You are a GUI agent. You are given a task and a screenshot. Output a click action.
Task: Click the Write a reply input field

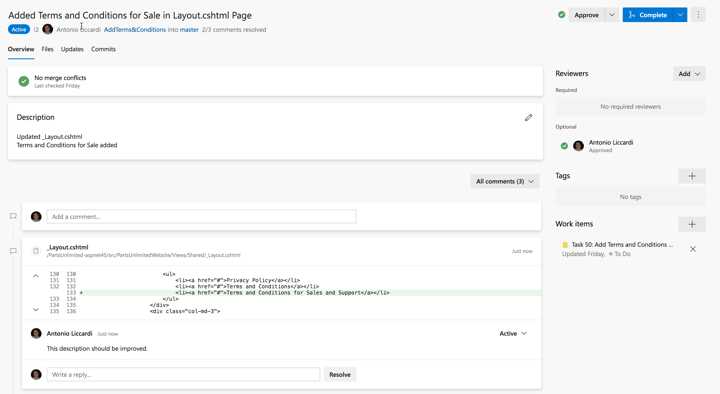[183, 374]
